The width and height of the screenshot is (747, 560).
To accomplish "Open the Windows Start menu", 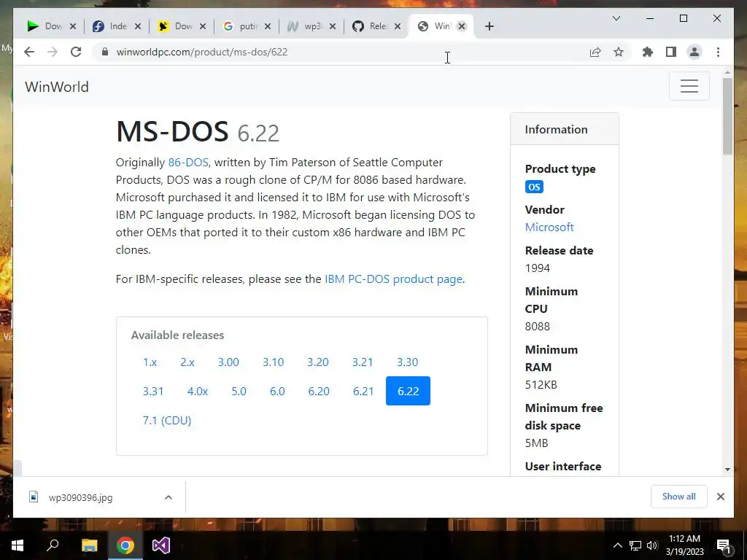I will [18, 545].
